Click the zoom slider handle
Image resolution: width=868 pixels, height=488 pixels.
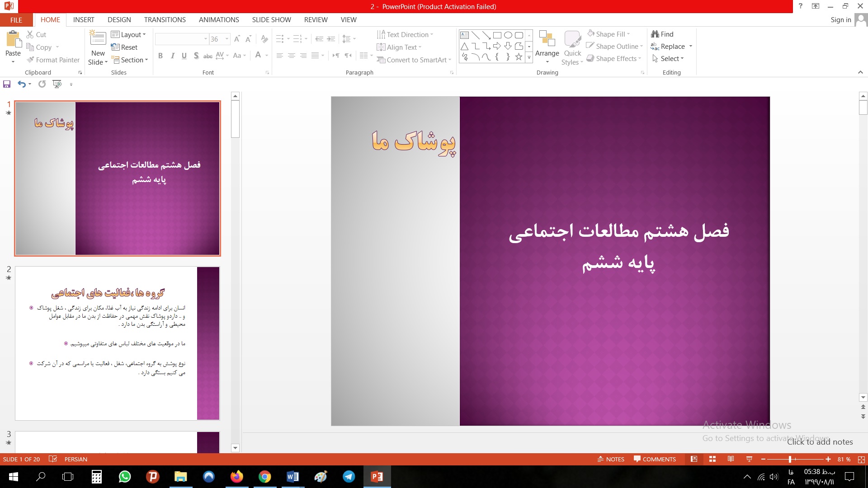click(x=790, y=459)
